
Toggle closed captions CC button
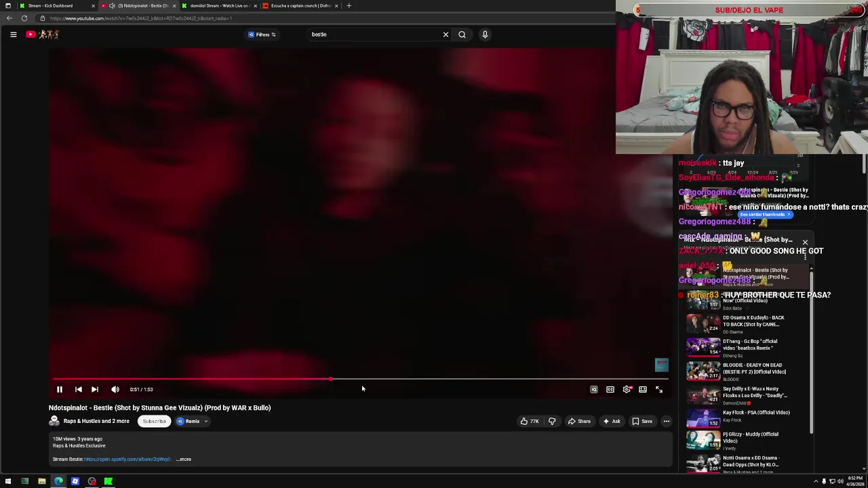pyautogui.click(x=610, y=389)
